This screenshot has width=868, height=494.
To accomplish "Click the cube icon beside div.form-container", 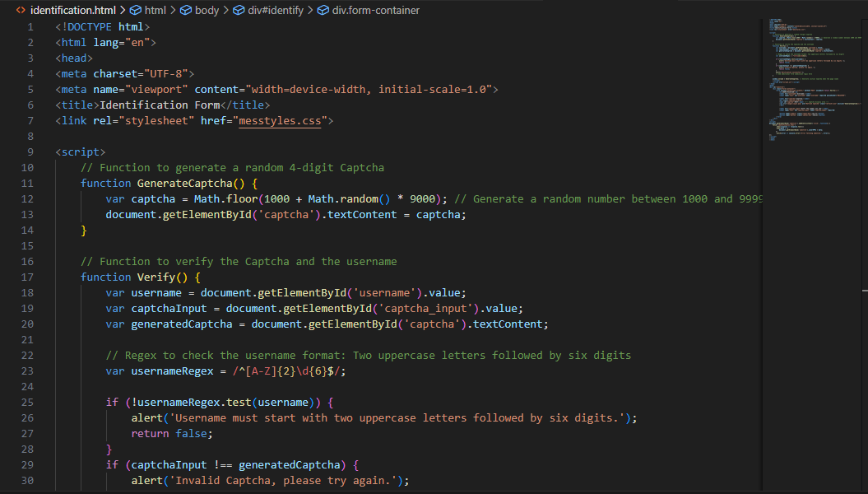I will pyautogui.click(x=323, y=10).
